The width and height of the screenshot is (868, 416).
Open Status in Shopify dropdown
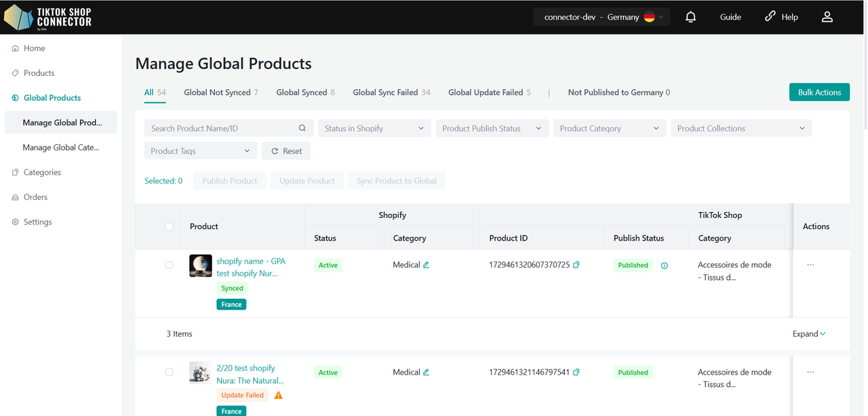tap(374, 128)
